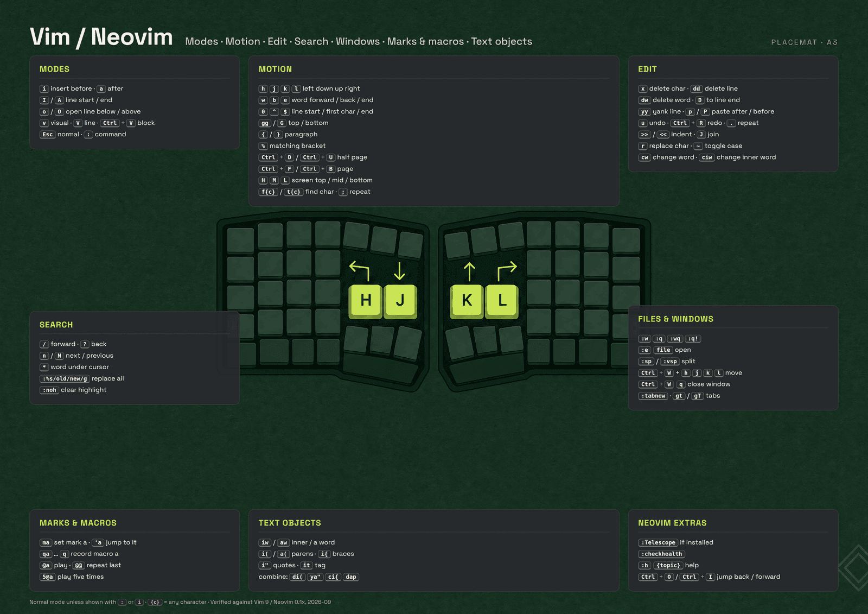Screen dimensions: 868x614
Task: Click the ":Telescope" keycap
Action: pos(658,543)
